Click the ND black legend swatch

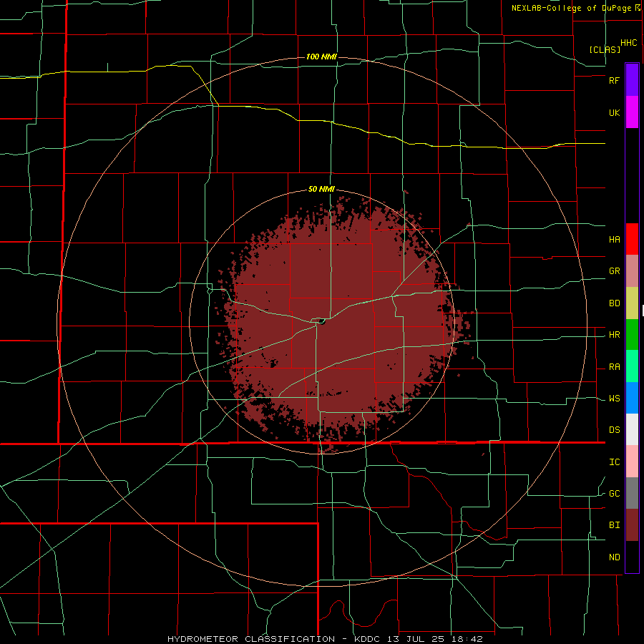pyautogui.click(x=632, y=557)
